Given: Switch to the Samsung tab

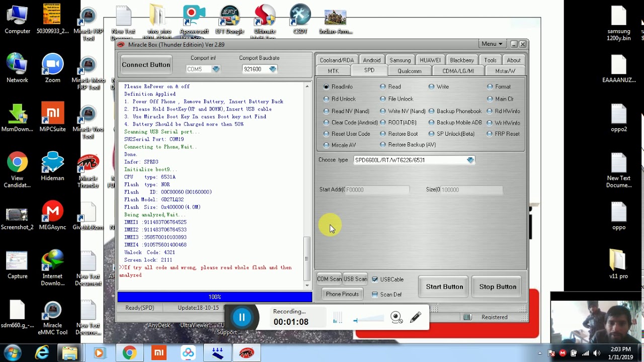Looking at the screenshot, I should click(400, 60).
